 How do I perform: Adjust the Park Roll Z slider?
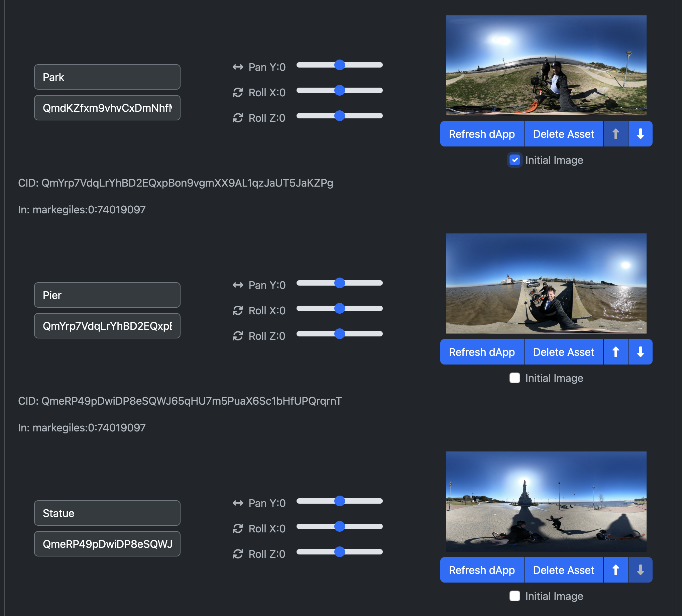pos(339,116)
